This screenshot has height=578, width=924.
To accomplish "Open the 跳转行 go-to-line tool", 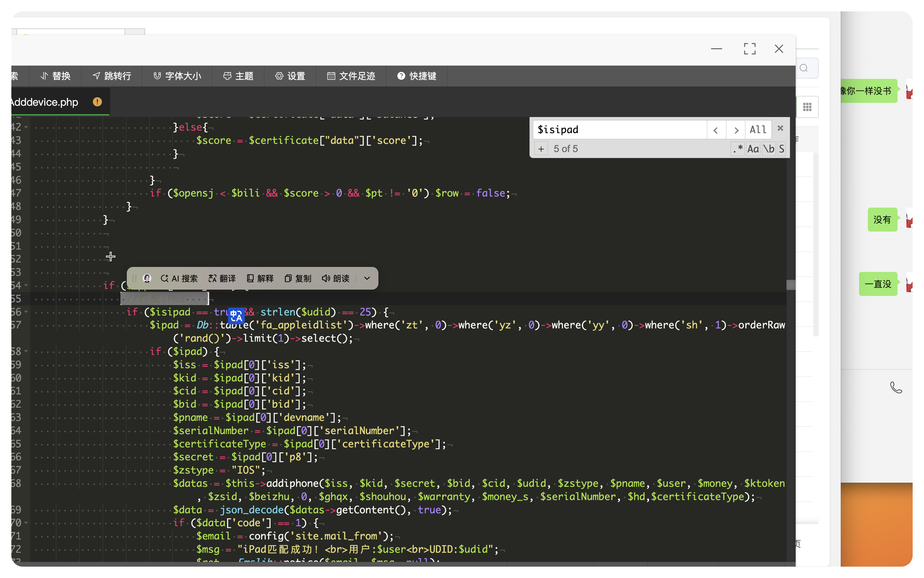I will [112, 76].
